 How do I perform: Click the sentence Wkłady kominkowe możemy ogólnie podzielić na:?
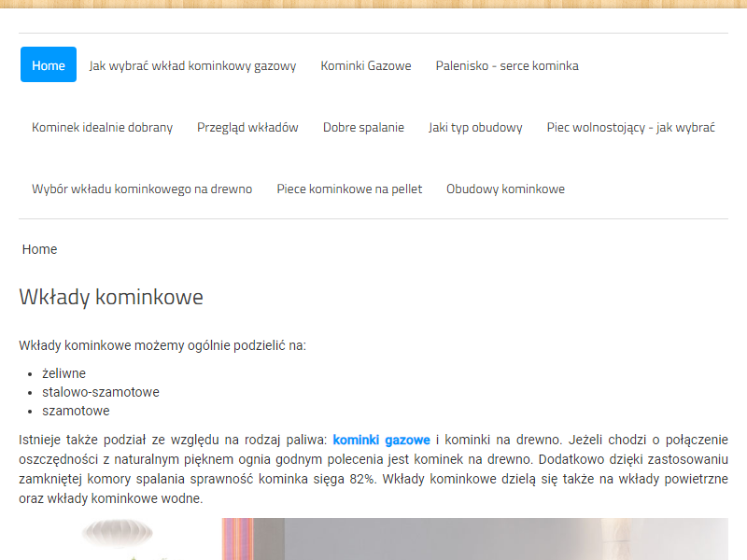coord(162,345)
